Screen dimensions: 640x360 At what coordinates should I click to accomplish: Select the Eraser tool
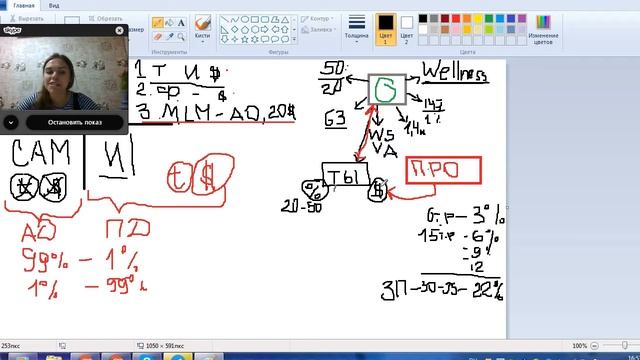158,37
